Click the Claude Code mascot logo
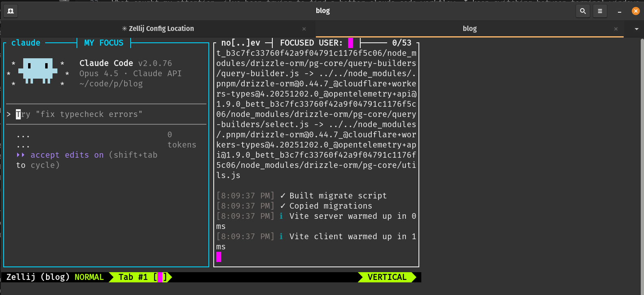This screenshot has height=295, width=644. point(38,71)
